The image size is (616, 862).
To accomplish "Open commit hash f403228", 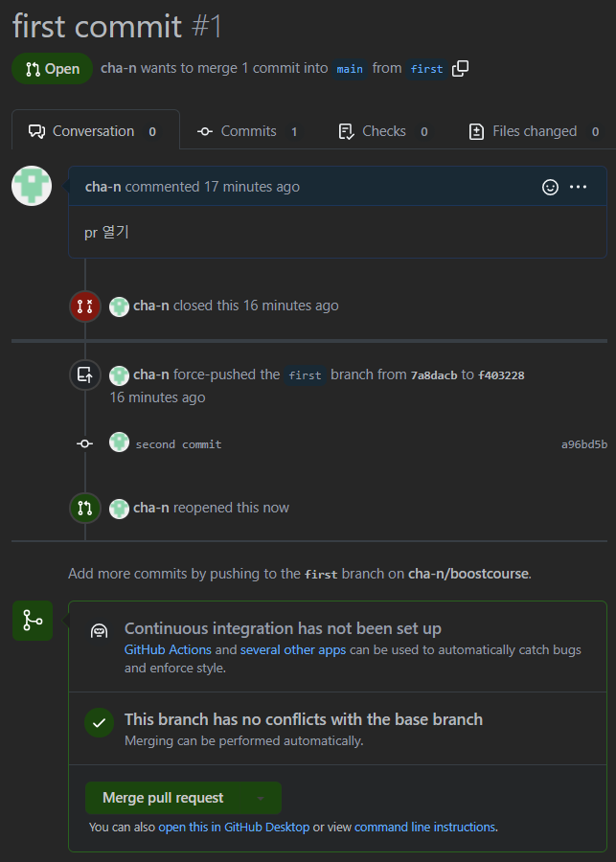I will [501, 375].
